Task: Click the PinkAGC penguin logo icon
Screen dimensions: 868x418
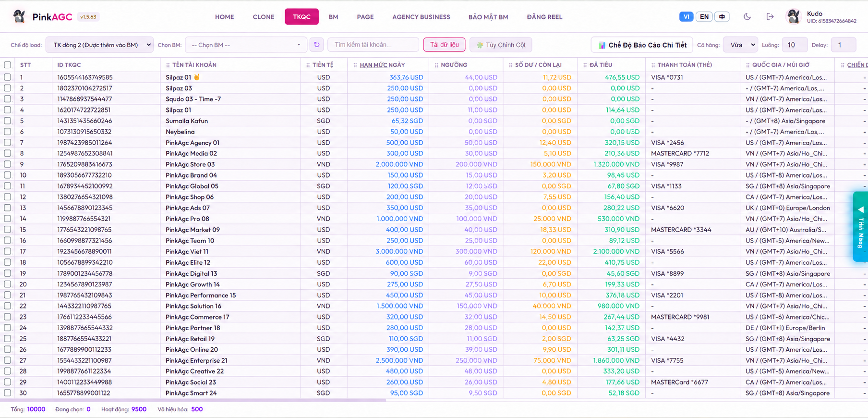Action: (x=19, y=16)
